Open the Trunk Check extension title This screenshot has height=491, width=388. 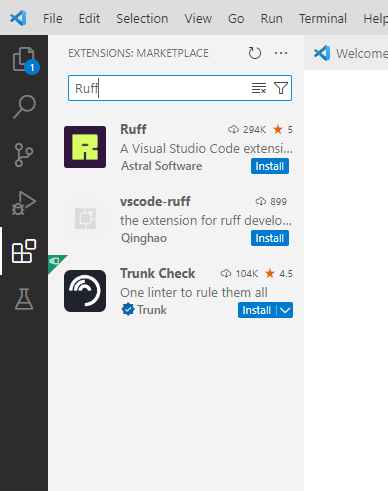[158, 274]
